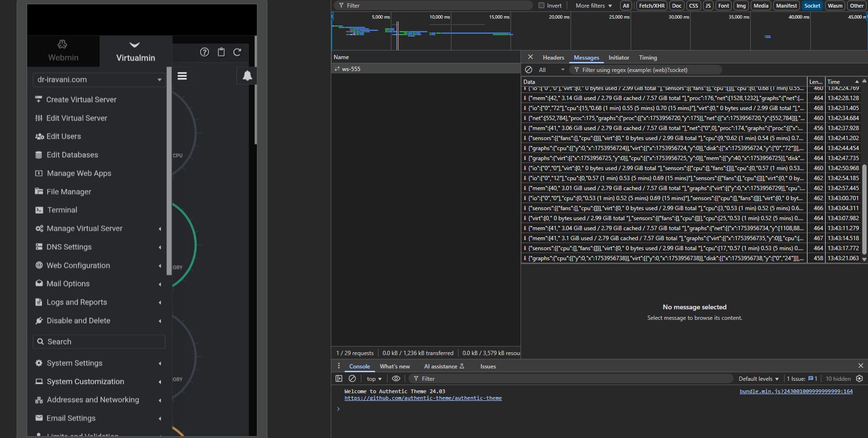Image resolution: width=868 pixels, height=438 pixels.
Task: Clear console icon
Action: click(352, 378)
